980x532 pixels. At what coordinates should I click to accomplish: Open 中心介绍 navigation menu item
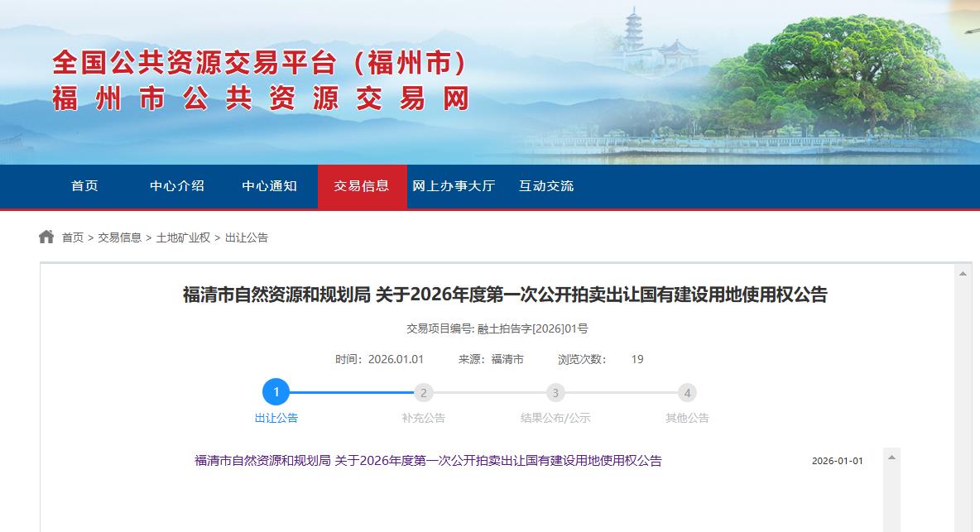coord(177,186)
